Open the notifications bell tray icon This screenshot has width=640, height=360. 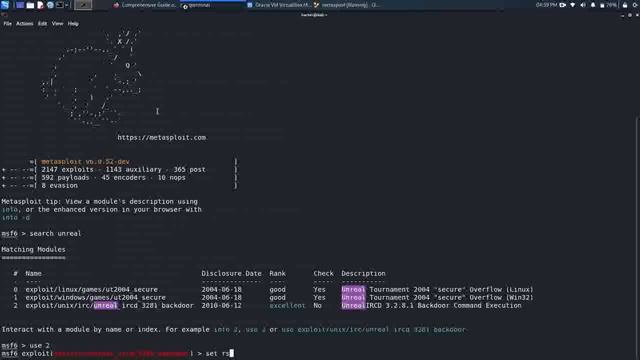593,5
